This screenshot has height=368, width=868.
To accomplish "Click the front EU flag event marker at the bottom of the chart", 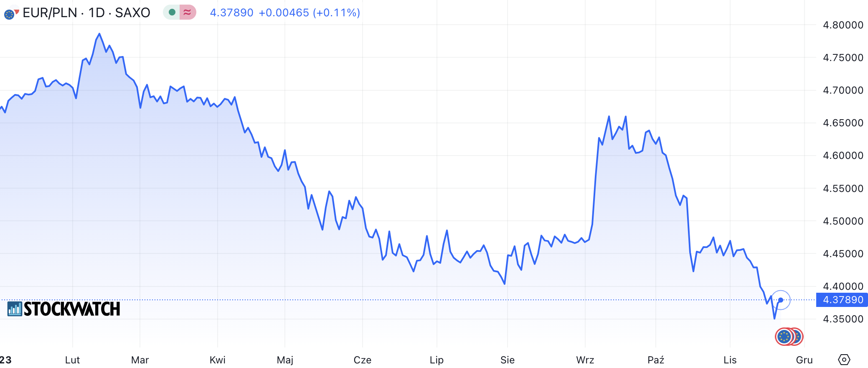I will [784, 337].
